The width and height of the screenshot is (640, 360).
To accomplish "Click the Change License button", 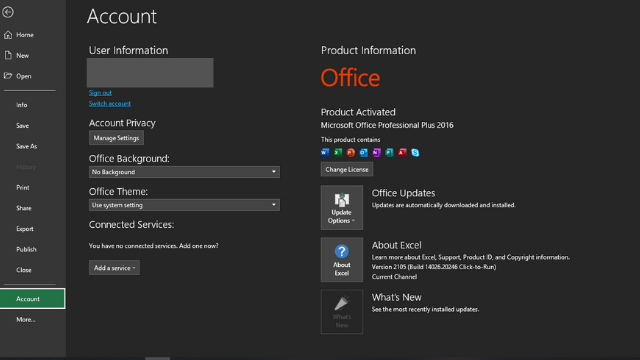I will point(347,169).
